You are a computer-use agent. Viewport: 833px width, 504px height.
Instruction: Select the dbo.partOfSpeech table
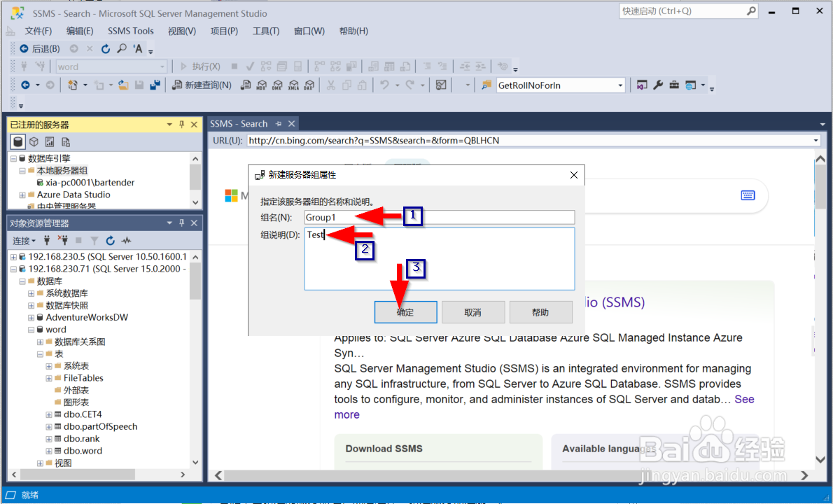coord(100,426)
